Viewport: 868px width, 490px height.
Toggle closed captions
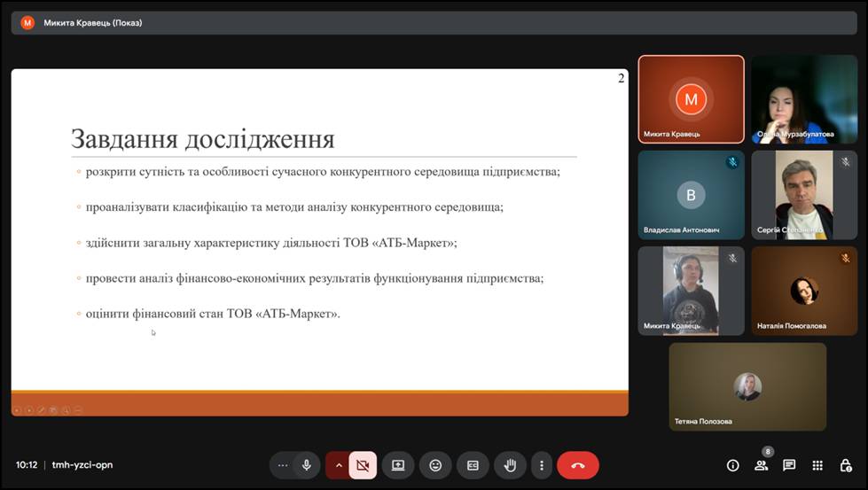[473, 465]
